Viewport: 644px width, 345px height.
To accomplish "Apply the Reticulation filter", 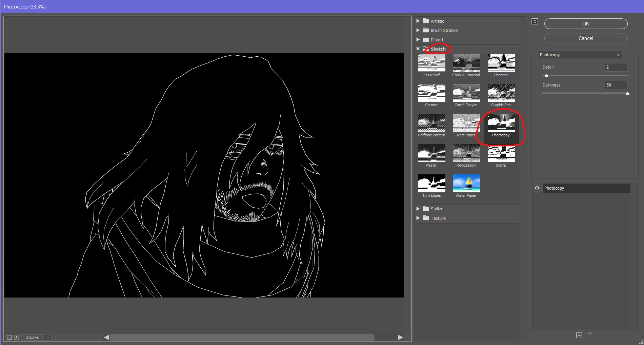I will [466, 153].
